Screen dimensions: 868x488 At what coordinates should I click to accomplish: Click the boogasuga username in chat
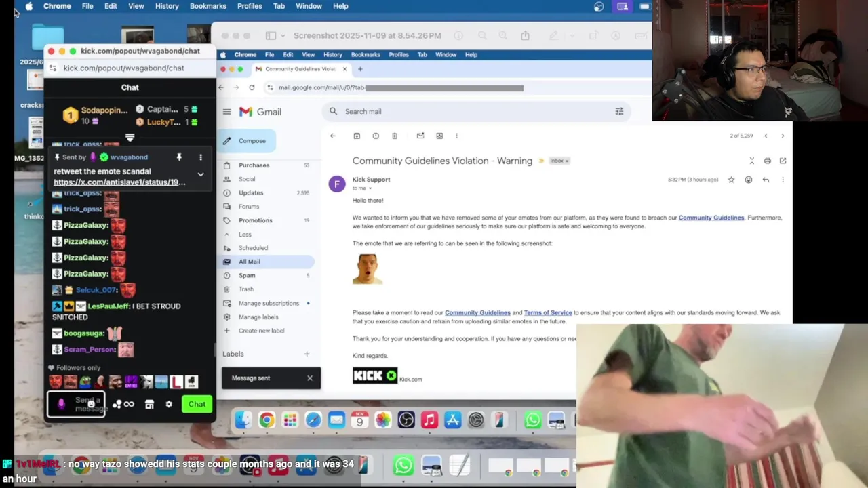pos(84,333)
